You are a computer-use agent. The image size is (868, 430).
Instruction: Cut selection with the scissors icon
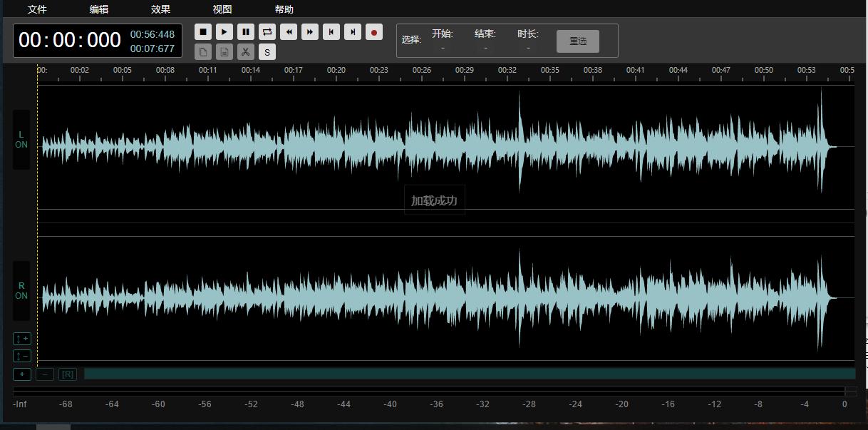click(x=245, y=51)
